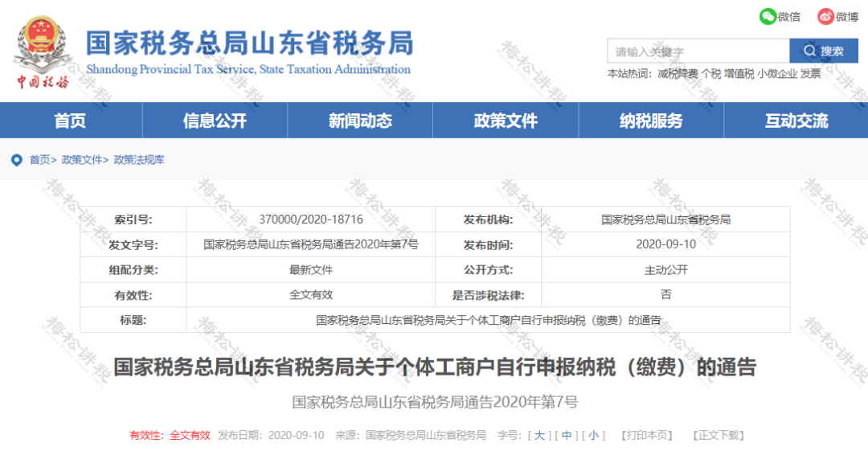Screen dimensions: 868x451
Task: Go to 新闻动态 section
Action: click(360, 121)
